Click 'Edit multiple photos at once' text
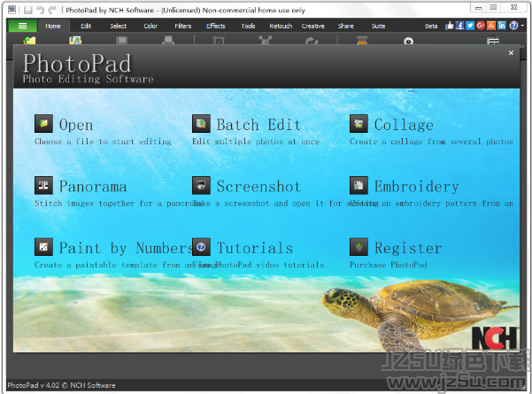Viewport: 532px width, 394px height. [256, 142]
